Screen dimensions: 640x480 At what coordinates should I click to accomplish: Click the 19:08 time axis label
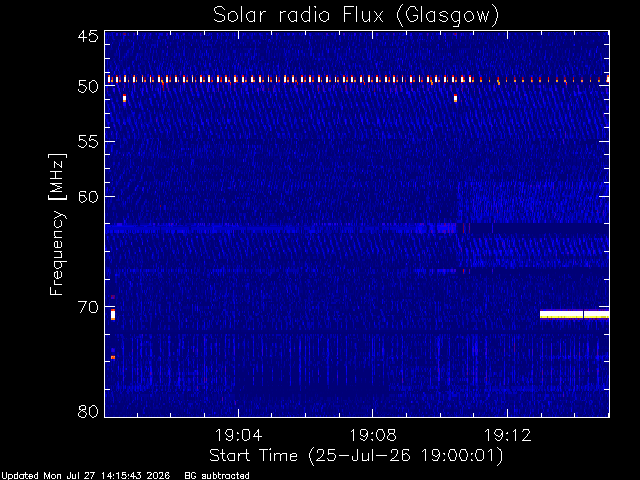click(373, 435)
